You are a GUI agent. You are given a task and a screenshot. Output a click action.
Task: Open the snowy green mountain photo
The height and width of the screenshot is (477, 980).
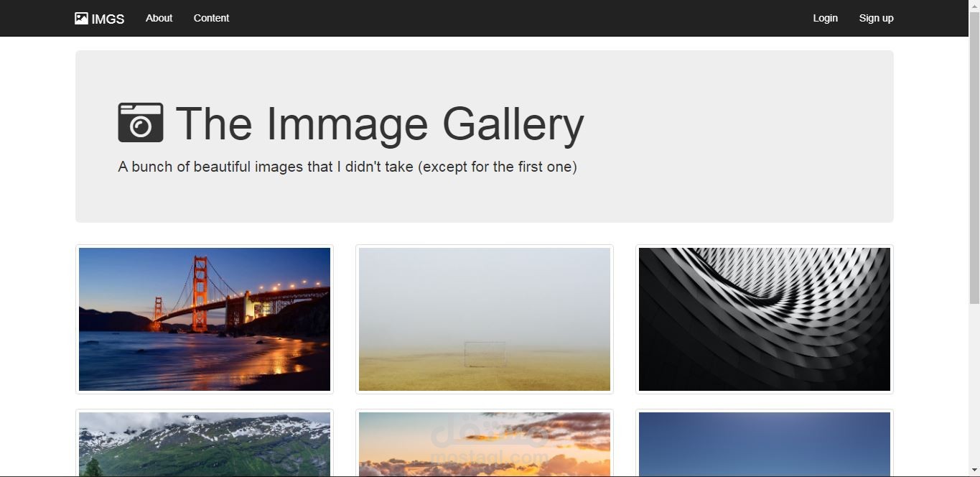click(205, 444)
